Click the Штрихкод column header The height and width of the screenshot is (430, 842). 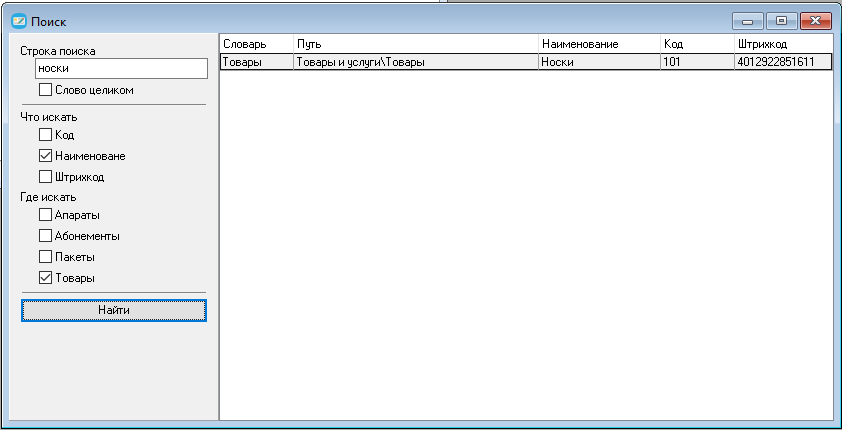tap(783, 44)
